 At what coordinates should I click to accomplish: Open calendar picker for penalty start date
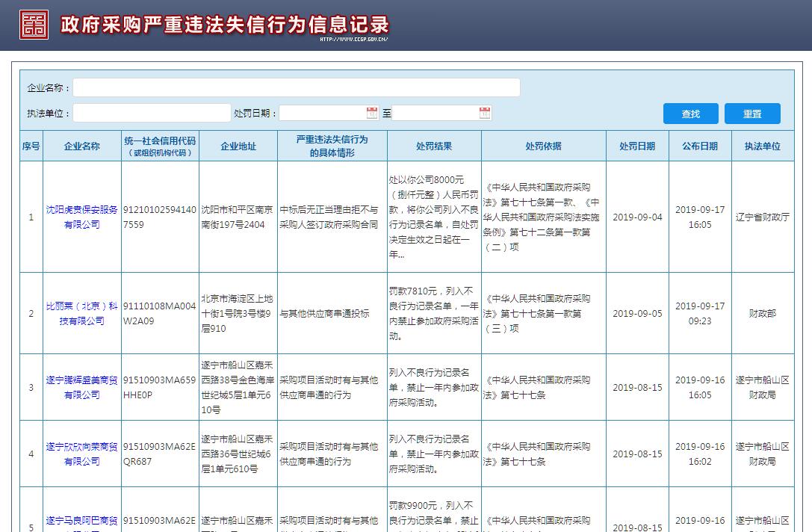[x=372, y=113]
